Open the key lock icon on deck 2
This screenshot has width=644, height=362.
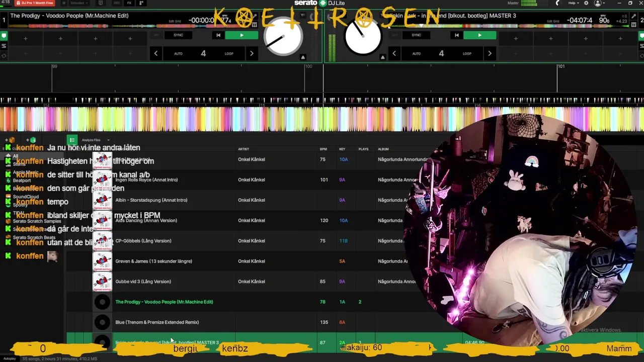633,17
